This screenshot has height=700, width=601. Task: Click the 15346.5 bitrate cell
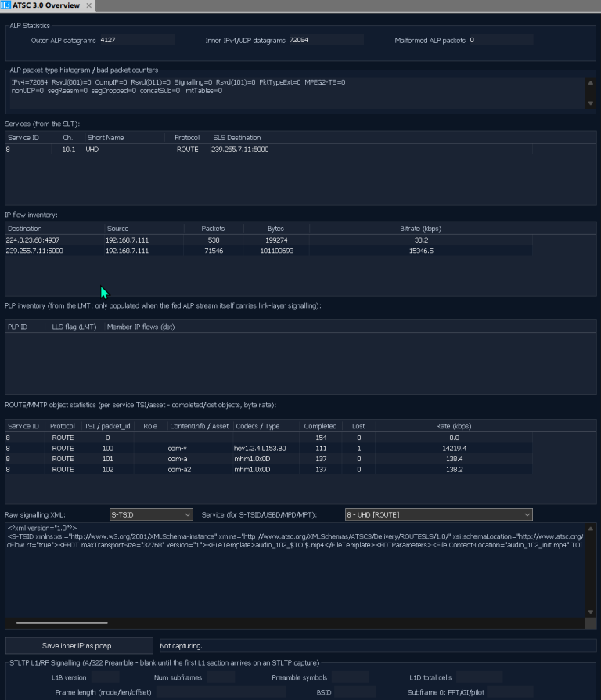click(x=421, y=251)
